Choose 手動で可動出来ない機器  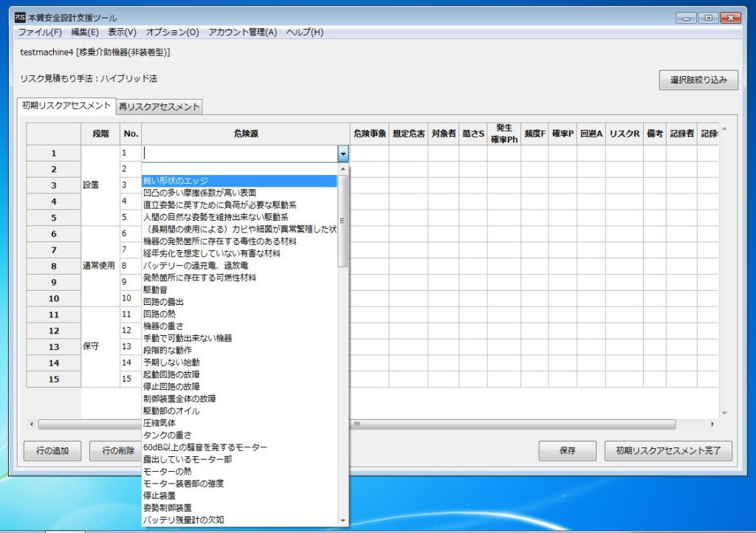point(239,338)
